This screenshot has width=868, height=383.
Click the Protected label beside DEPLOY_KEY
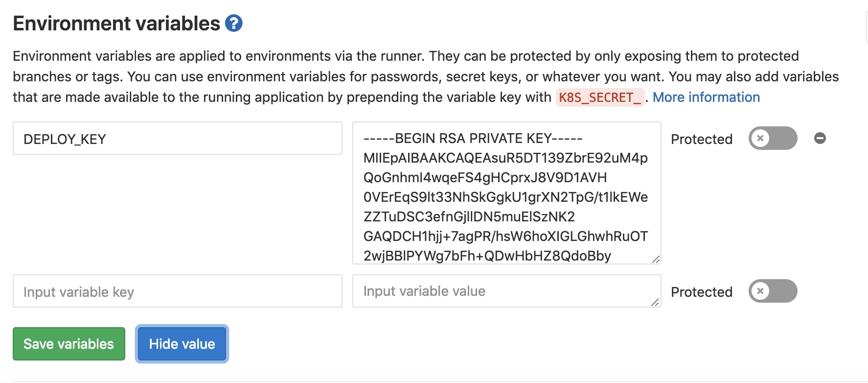pos(702,139)
